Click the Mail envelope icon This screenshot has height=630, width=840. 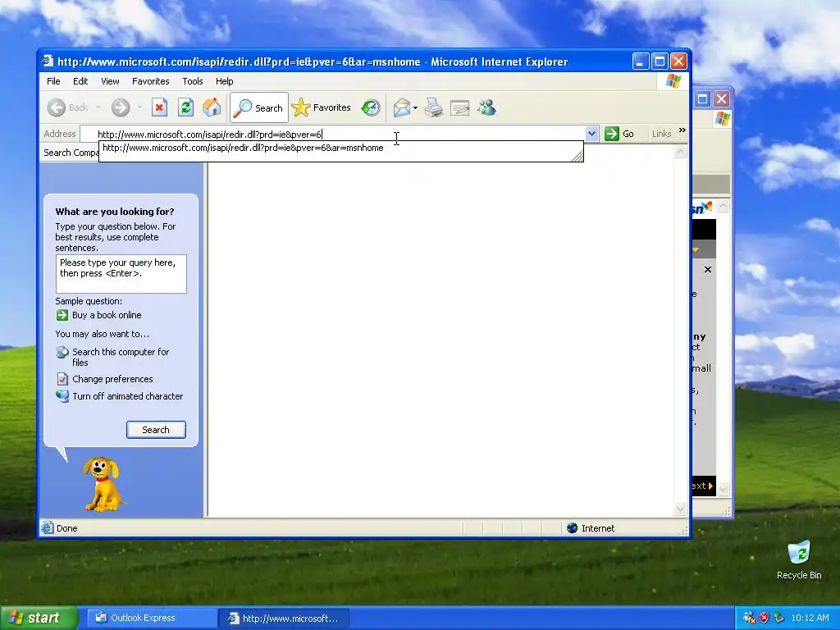402,107
